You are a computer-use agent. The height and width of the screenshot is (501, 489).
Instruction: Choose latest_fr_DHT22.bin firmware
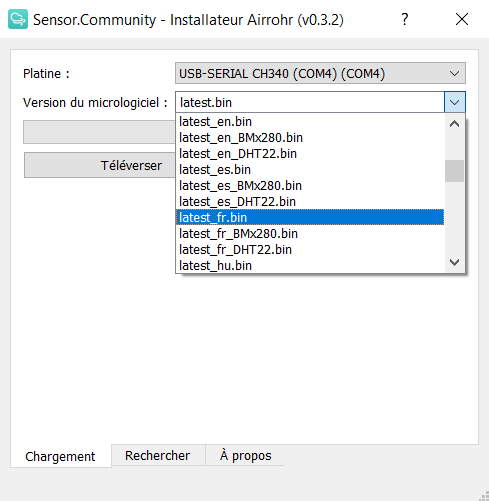pos(310,250)
